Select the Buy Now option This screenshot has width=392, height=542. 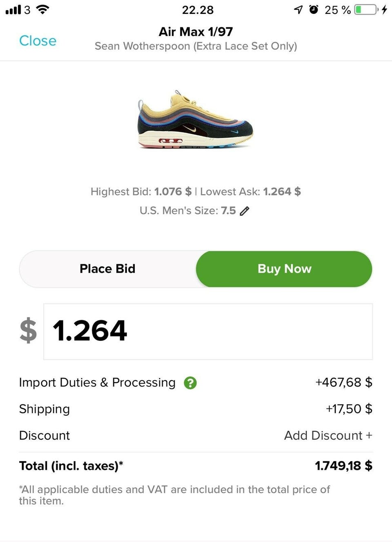click(284, 269)
